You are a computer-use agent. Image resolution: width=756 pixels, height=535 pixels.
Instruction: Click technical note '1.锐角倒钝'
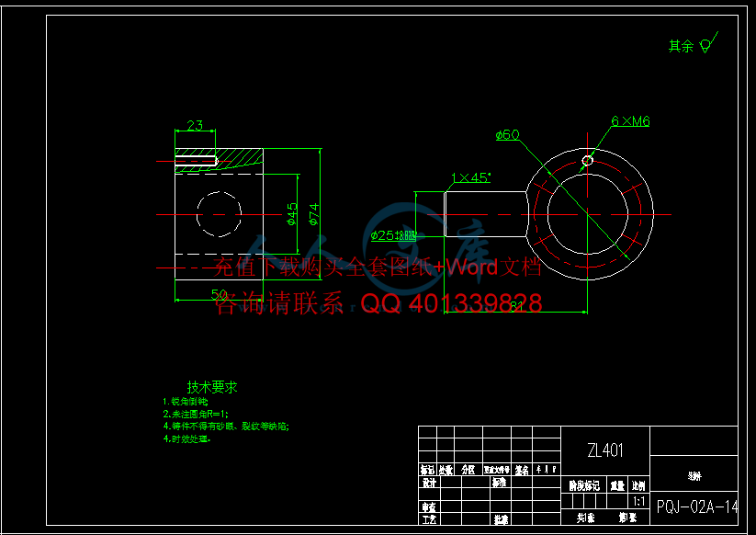point(186,402)
